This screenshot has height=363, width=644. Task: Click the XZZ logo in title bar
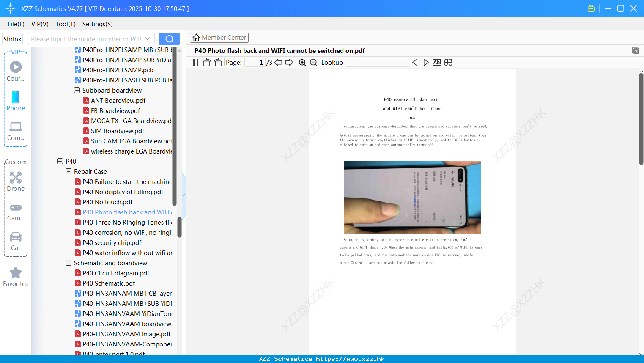[10, 8]
